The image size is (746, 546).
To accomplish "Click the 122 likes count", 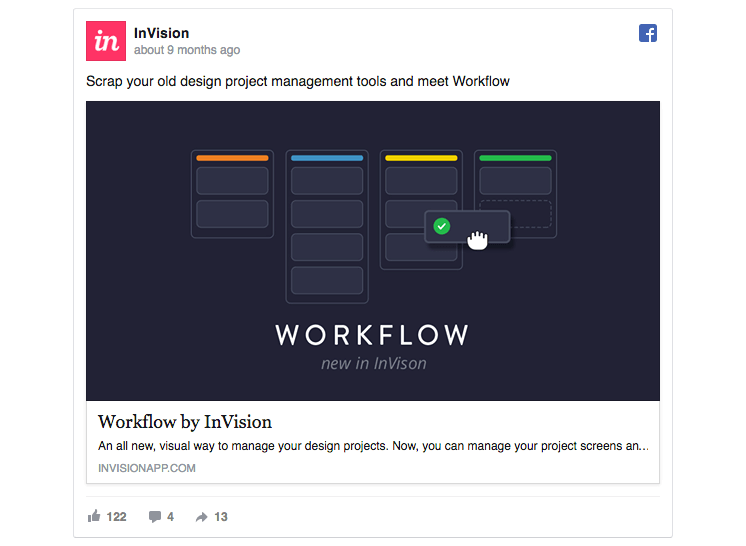I will 116,517.
